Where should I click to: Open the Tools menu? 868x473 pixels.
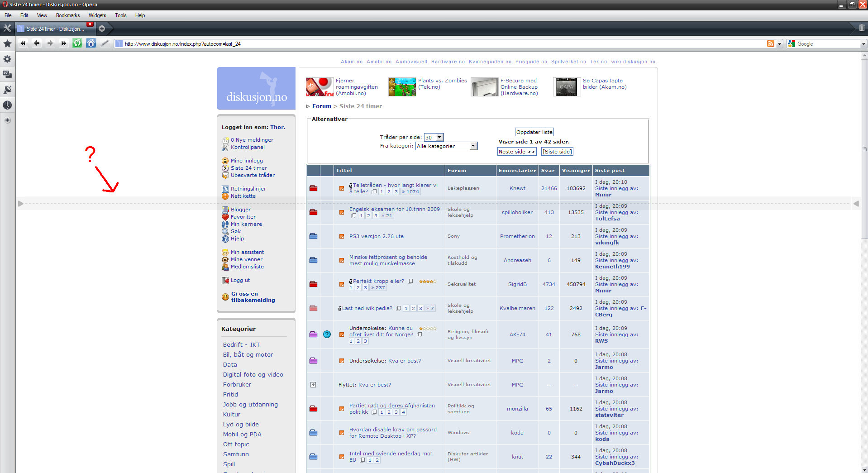point(121,15)
